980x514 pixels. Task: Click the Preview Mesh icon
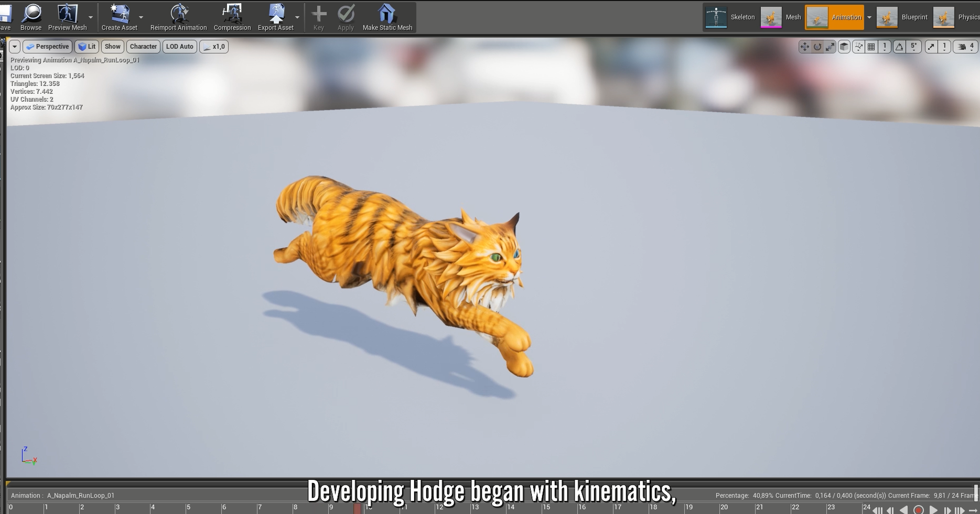click(x=67, y=17)
